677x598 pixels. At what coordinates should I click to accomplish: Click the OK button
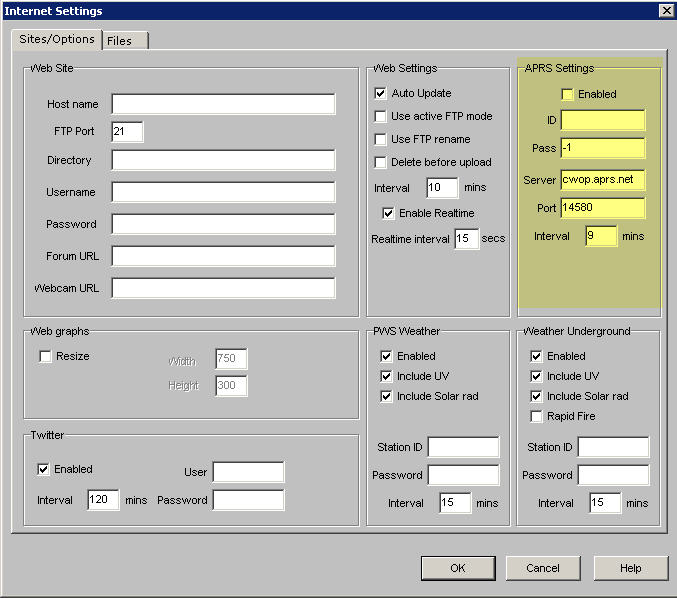[x=457, y=568]
